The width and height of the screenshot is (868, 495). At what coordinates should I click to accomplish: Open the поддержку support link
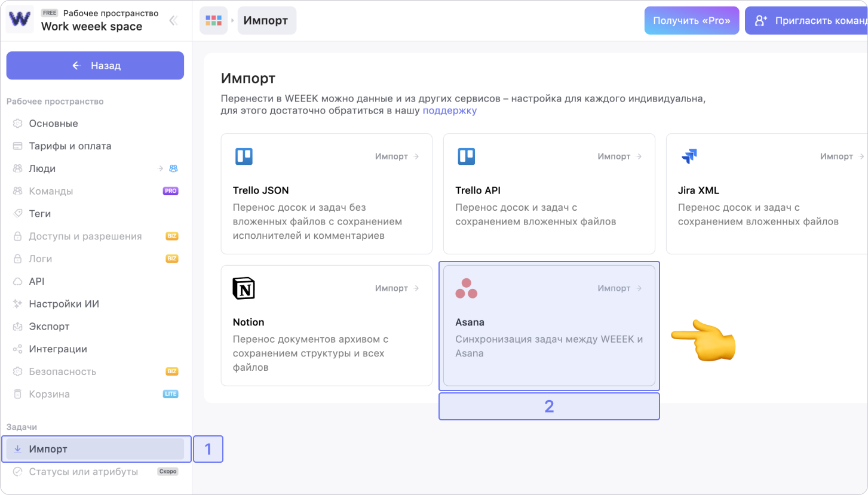coord(449,110)
